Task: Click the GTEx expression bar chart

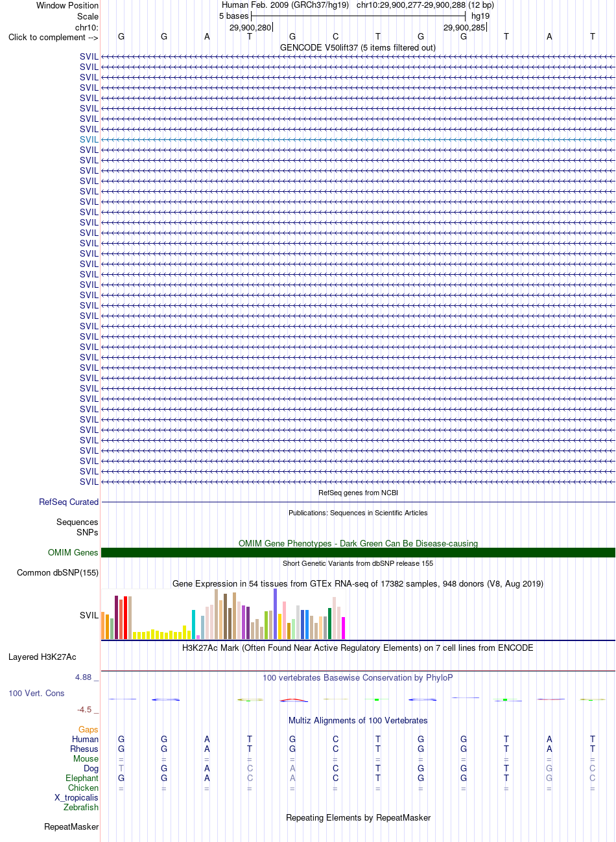Action: (x=223, y=614)
